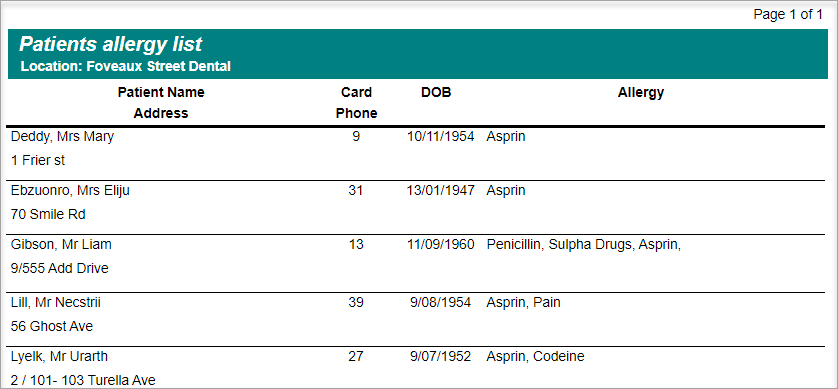Click the Patient Name column header
The image size is (838, 389).
coord(161,92)
